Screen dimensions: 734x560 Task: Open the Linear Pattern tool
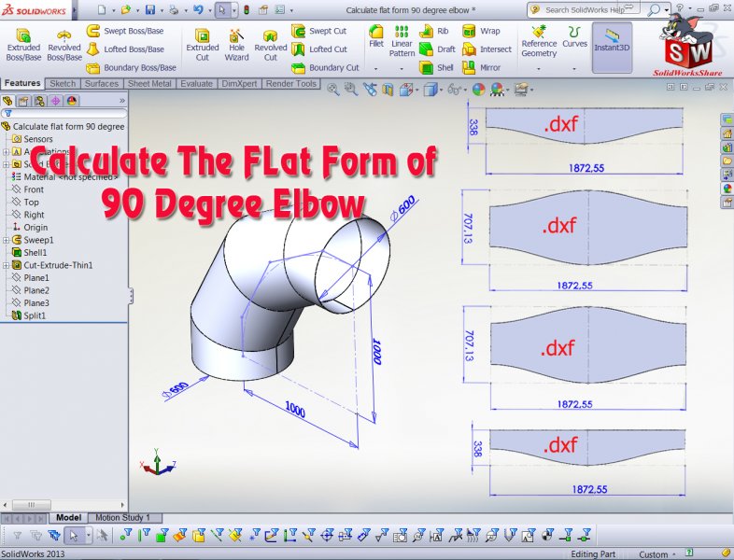[402, 41]
